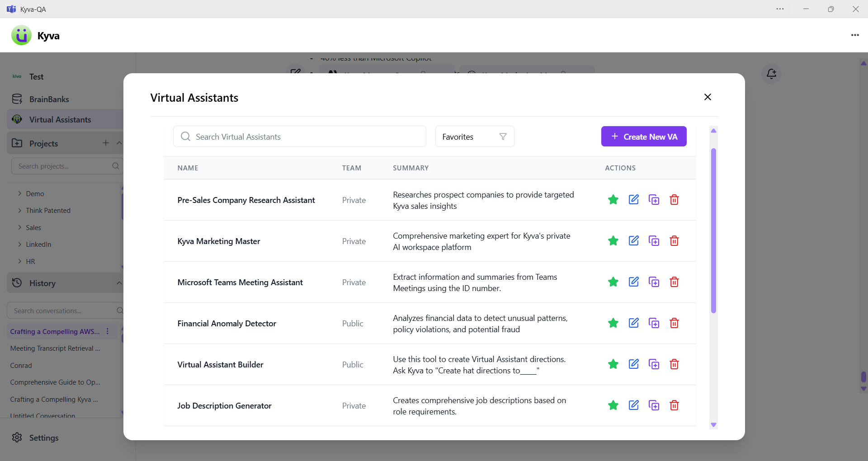Edit Pre-Sales Company Research Assistant
Image resolution: width=868 pixels, height=461 pixels.
[x=634, y=200]
